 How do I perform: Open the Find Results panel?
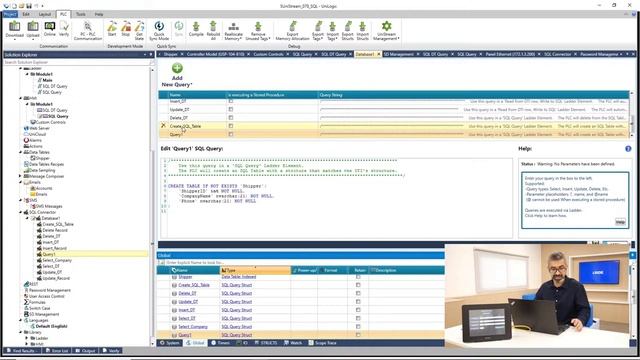pyautogui.click(x=21, y=351)
